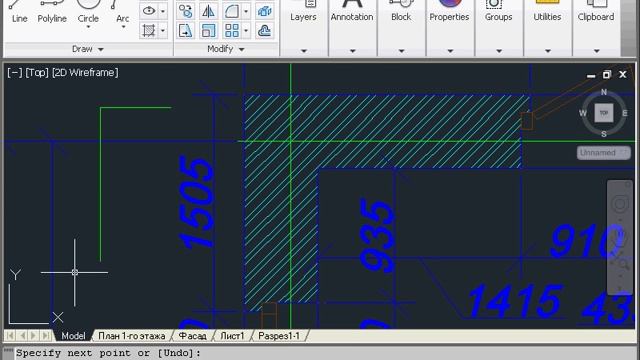Click the Explode tool in Modify panel
Screen dimensions: 640x360
[264, 11]
